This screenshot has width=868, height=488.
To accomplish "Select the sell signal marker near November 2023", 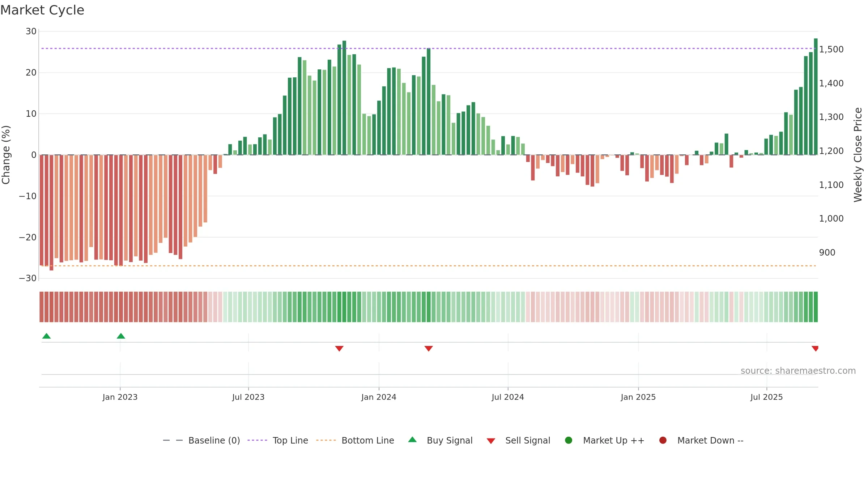I will [339, 348].
